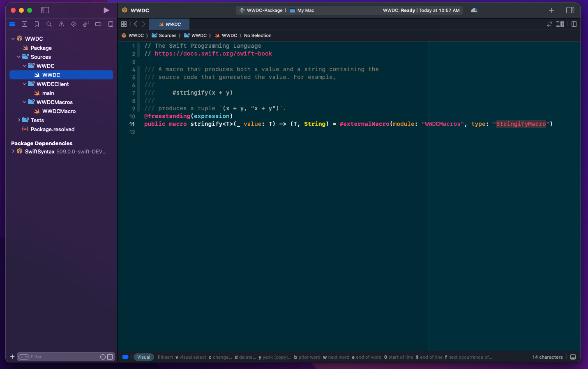
Task: Select the WWDCClient folder row
Action: [61, 84]
